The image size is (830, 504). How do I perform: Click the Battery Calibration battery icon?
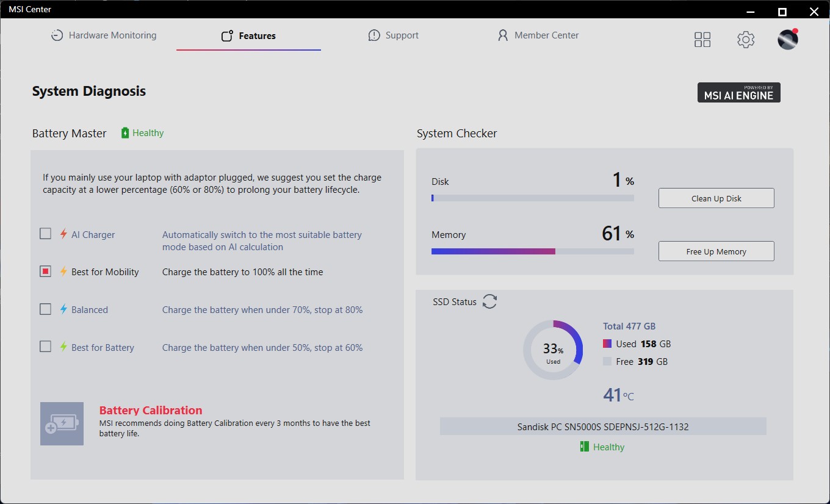pos(62,423)
